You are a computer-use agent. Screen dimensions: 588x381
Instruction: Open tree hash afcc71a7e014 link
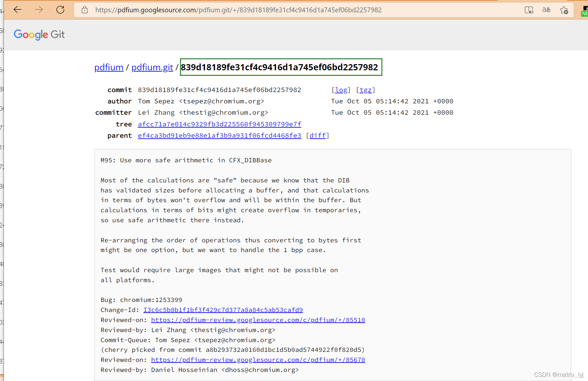[220, 124]
